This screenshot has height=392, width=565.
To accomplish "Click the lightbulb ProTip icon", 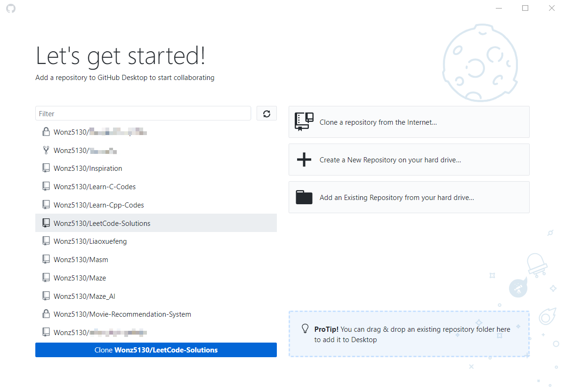I will click(305, 329).
